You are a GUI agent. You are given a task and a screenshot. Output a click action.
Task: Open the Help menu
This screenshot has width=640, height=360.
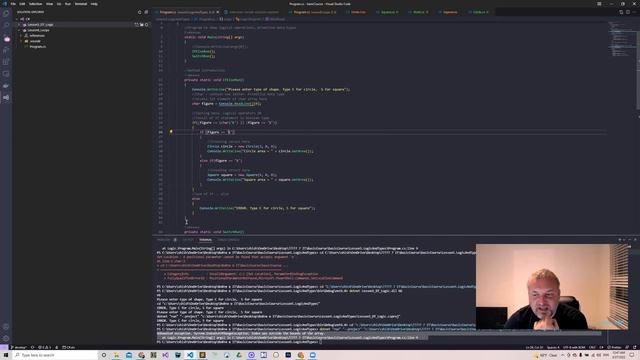tap(94, 4)
